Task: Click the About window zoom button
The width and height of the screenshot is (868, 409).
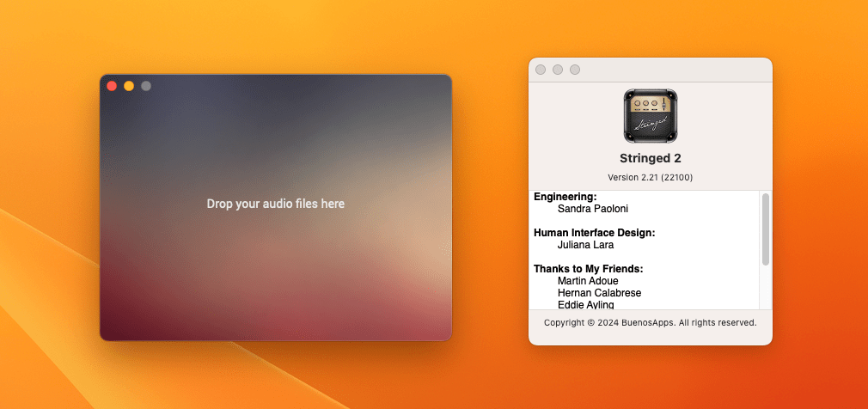Action: coord(575,70)
